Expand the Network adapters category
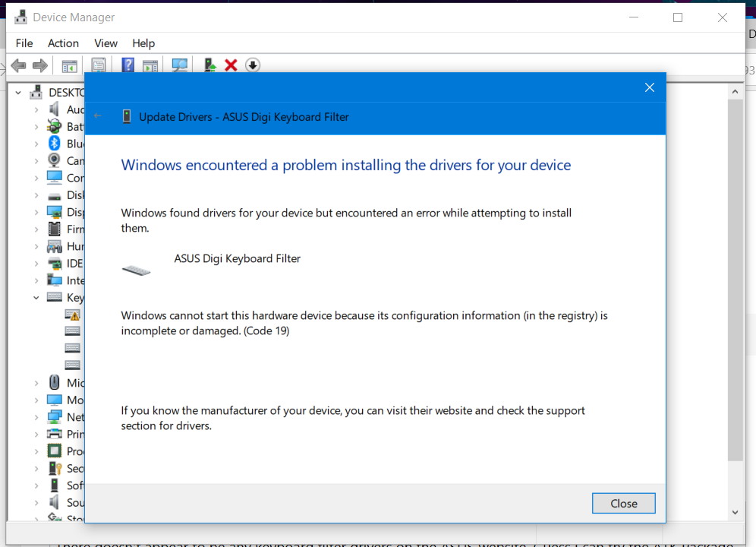This screenshot has width=756, height=547. click(x=36, y=417)
